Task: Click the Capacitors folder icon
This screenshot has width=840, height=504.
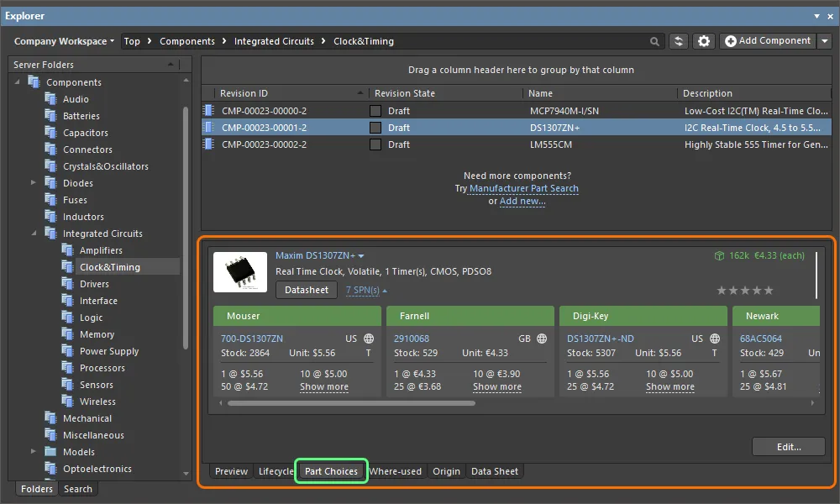Action: [50, 133]
